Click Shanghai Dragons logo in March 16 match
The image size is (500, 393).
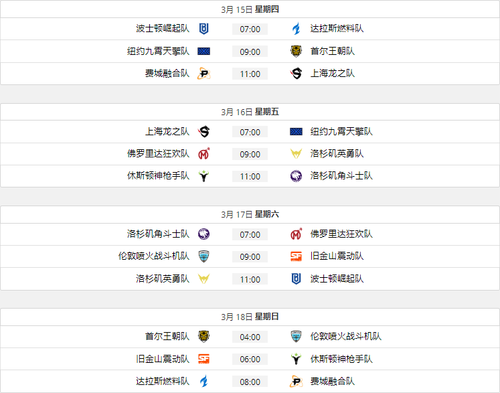204,132
